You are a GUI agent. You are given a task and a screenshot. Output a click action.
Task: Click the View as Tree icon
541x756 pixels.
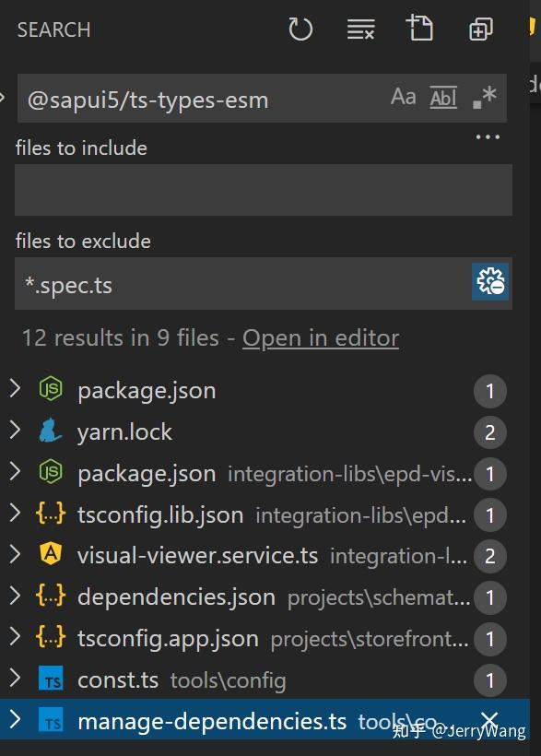point(480,29)
